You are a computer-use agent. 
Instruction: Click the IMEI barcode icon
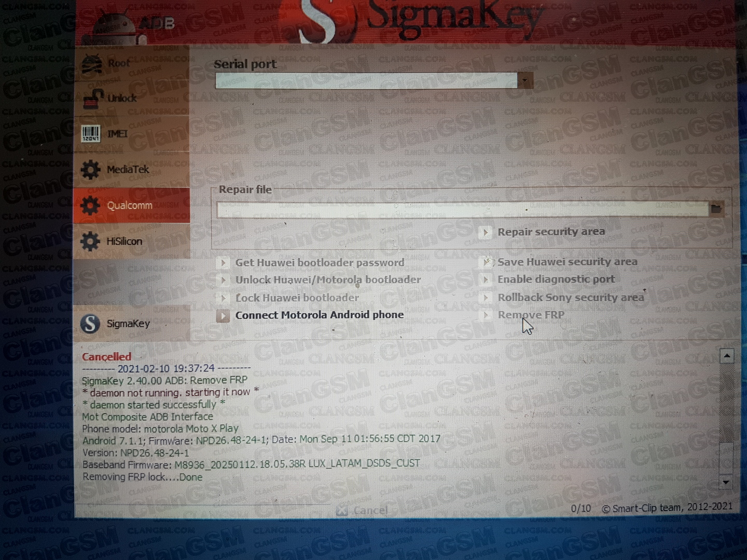pos(91,134)
